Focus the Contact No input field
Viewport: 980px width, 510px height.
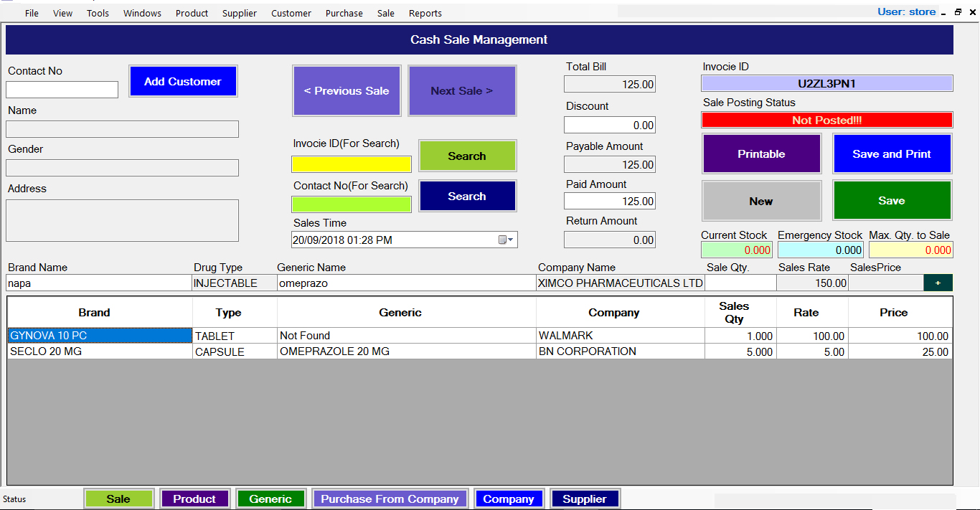62,90
